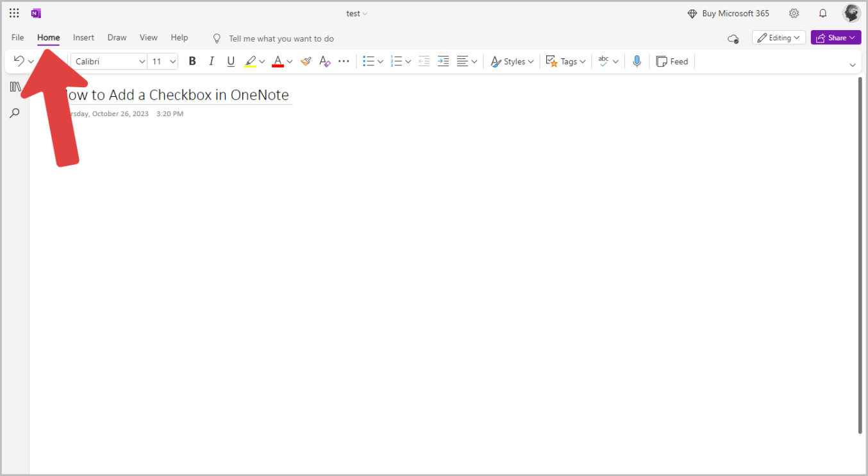Click the OneNote logo icon

click(x=36, y=13)
